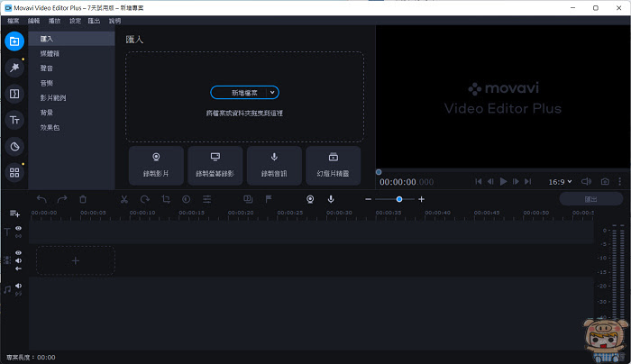
Task: Open the Transitions tab icon
Action: click(14, 94)
